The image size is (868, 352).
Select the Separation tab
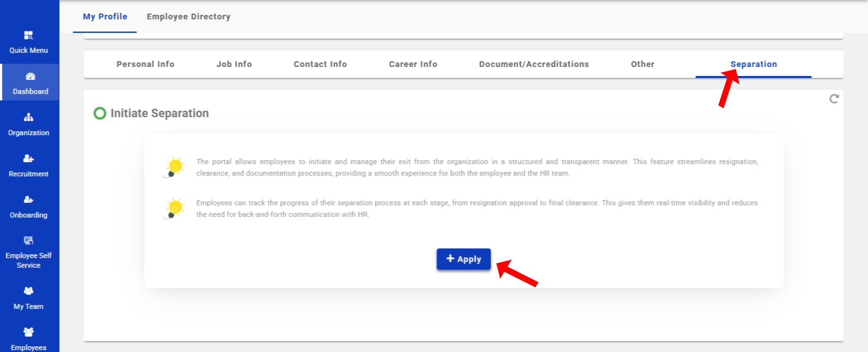[753, 64]
